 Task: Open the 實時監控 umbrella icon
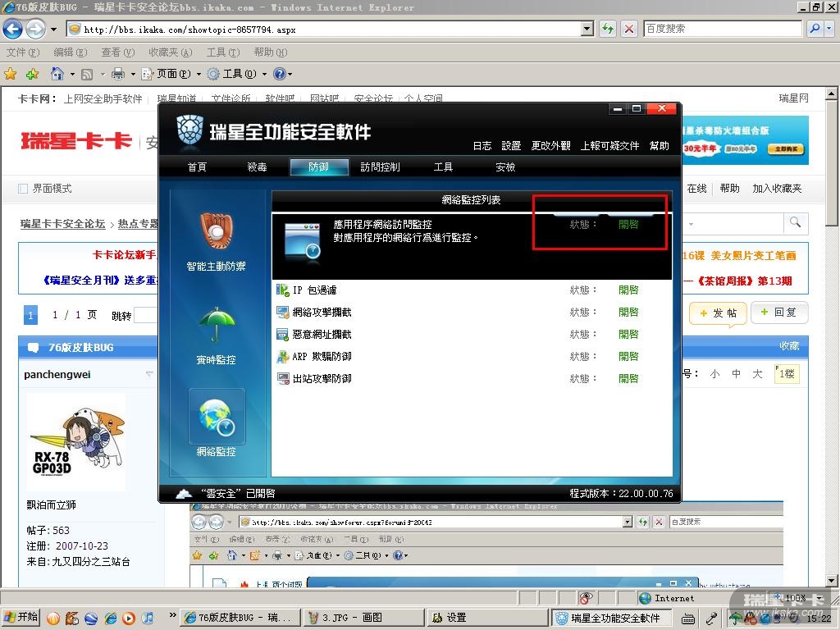217,325
